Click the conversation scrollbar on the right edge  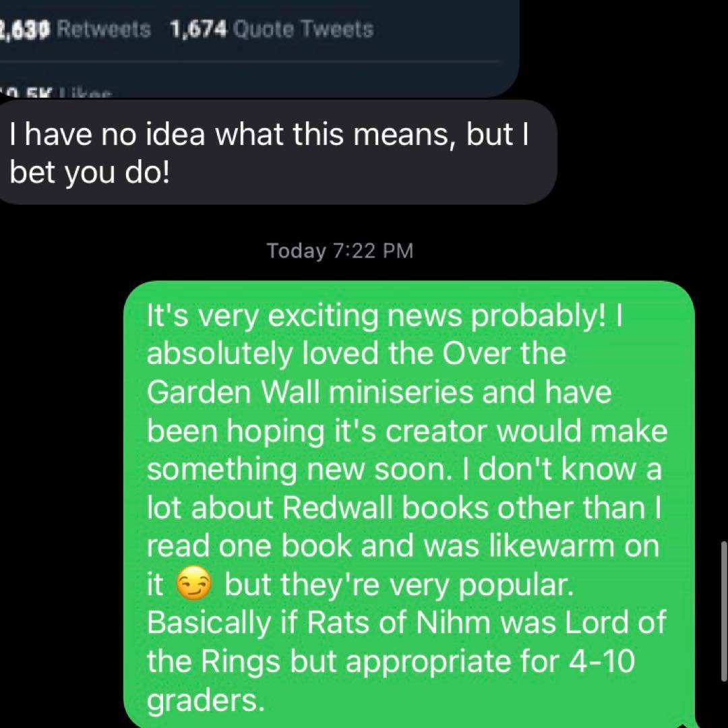[724, 611]
